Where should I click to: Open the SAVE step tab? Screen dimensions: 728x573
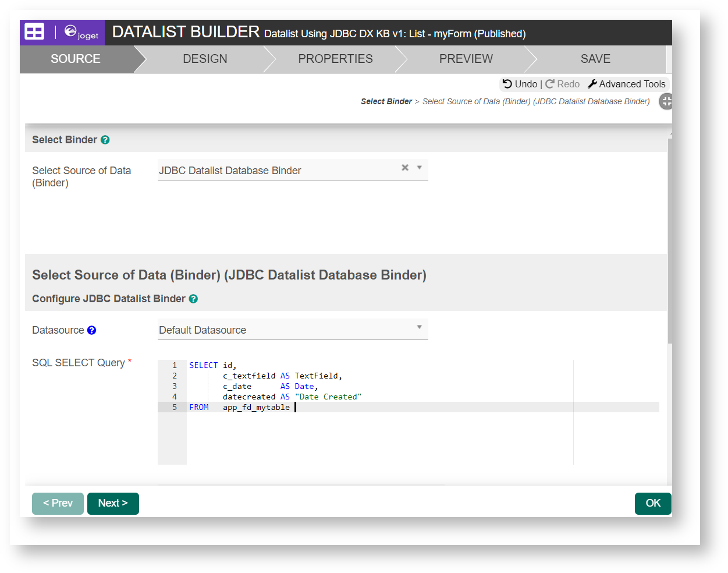[595, 59]
